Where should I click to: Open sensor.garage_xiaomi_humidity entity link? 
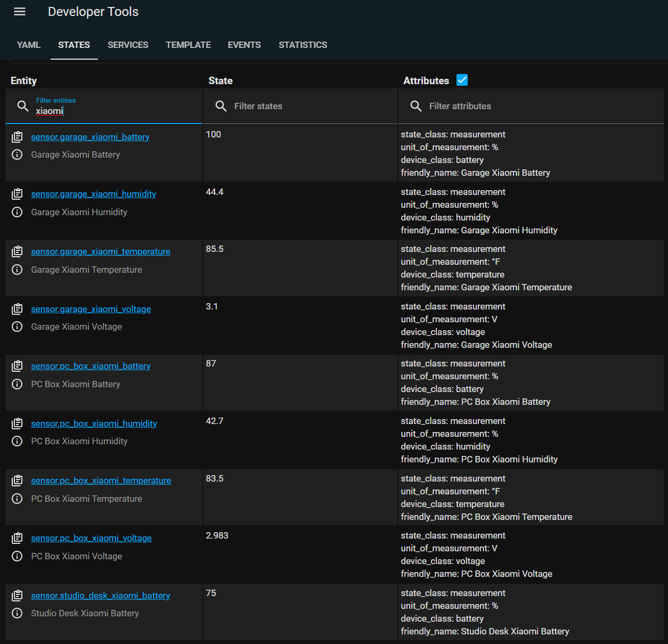click(x=93, y=194)
